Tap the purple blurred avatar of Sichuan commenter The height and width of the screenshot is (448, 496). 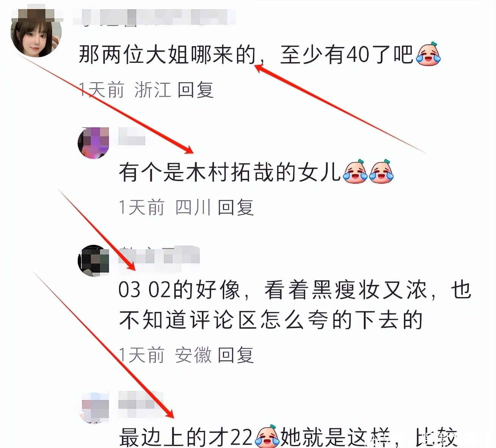(x=93, y=143)
